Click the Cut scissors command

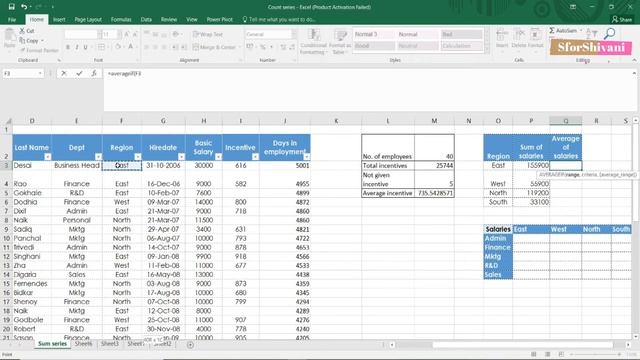pyautogui.click(x=27, y=31)
